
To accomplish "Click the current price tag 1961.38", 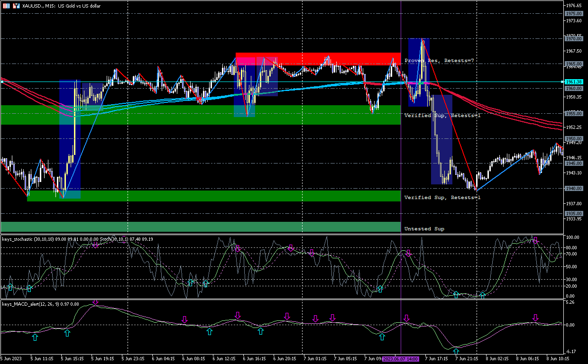I will [574, 82].
